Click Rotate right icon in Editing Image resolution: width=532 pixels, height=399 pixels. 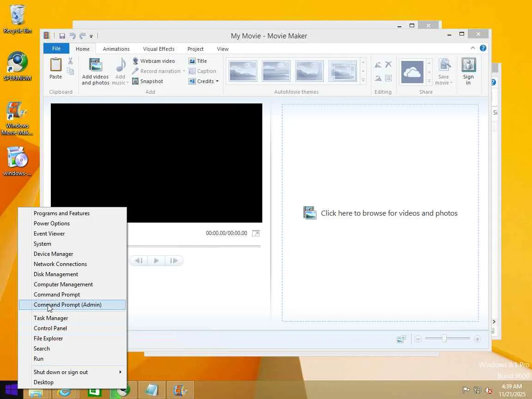coord(378,78)
